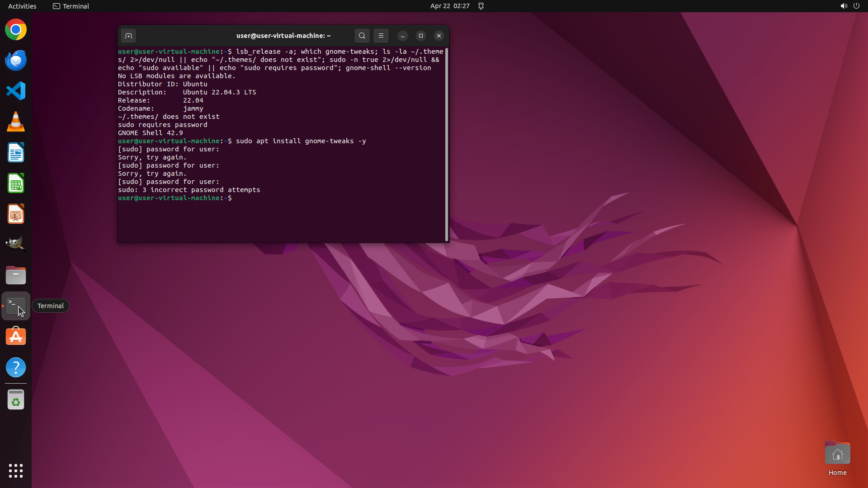
Task: Open the Terminal app menu in top bar
Action: click(x=71, y=6)
